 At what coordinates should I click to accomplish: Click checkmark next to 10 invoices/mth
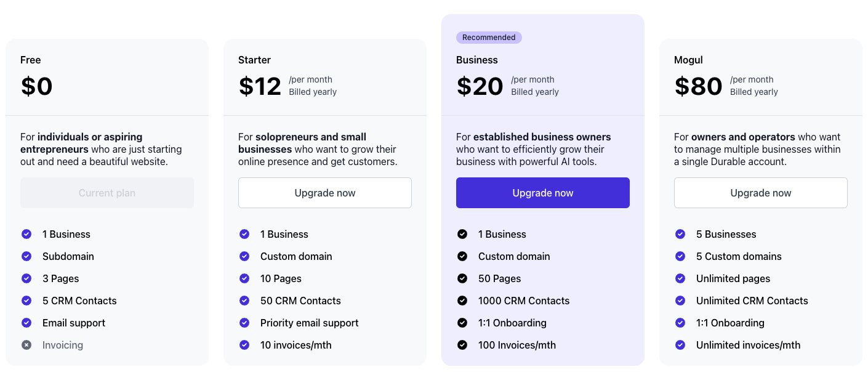[244, 345]
